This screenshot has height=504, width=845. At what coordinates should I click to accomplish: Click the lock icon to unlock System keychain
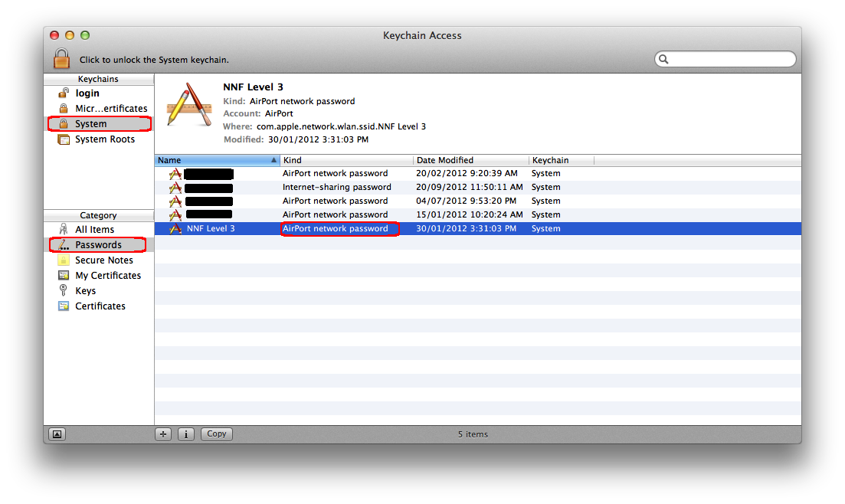61,59
